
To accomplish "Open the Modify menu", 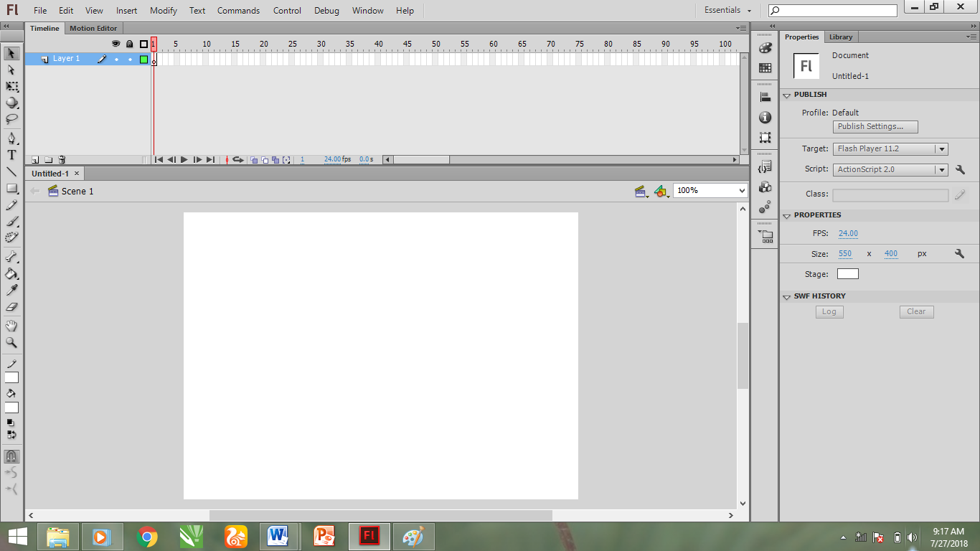I will [163, 10].
